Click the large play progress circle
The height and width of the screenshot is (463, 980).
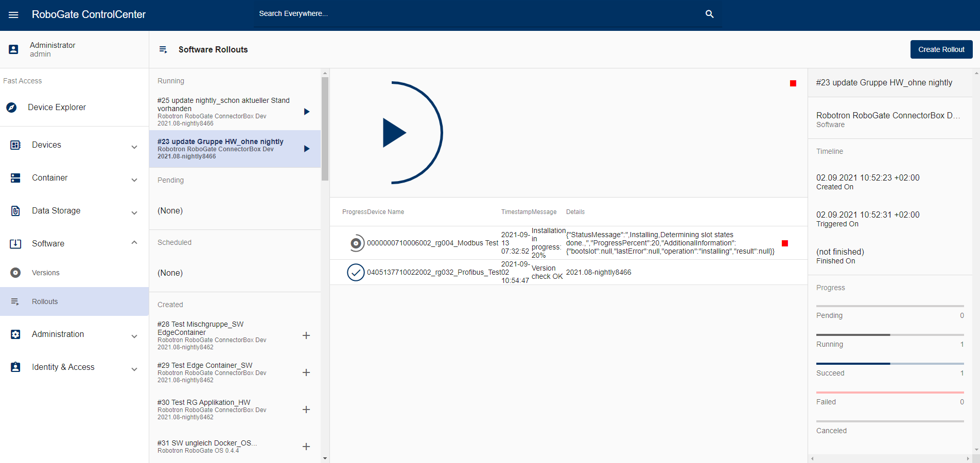coord(392,133)
